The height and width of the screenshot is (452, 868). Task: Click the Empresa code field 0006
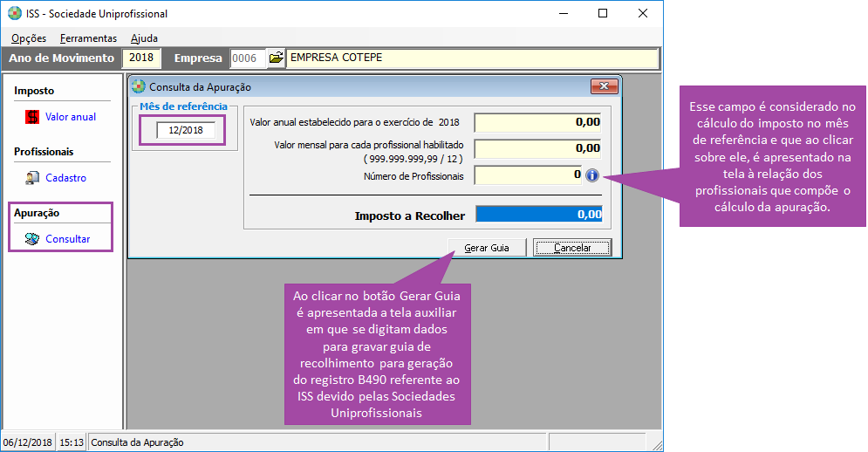coord(248,58)
